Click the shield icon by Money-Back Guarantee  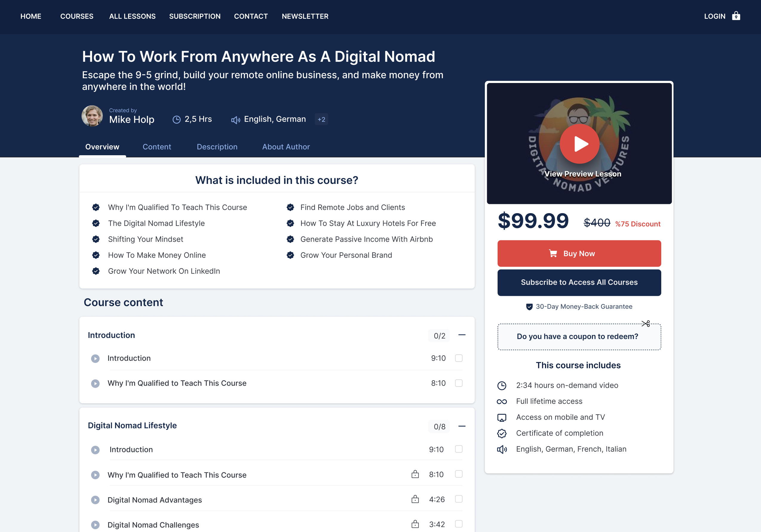click(x=529, y=307)
